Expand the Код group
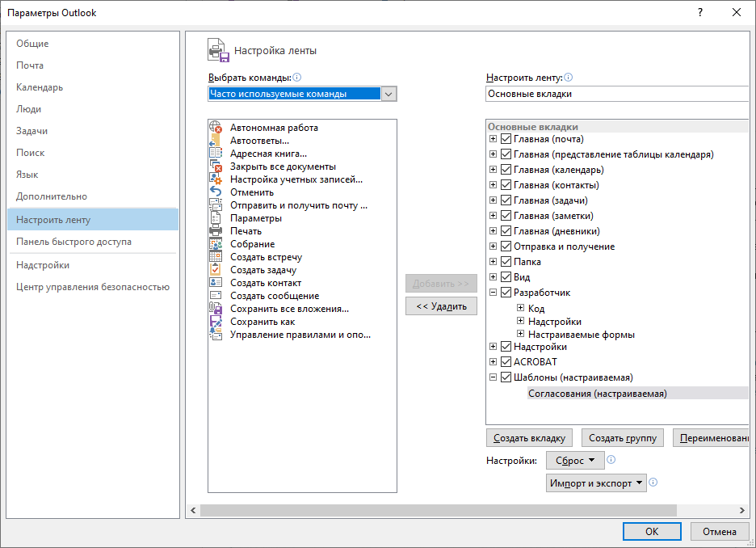This screenshot has height=548, width=756. [520, 307]
